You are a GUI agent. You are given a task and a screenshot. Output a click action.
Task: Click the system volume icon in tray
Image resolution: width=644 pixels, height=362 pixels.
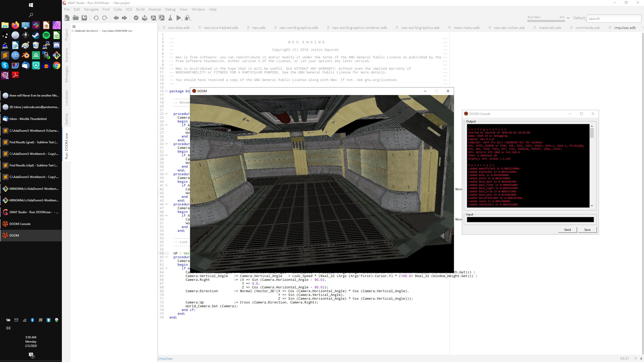click(8, 328)
